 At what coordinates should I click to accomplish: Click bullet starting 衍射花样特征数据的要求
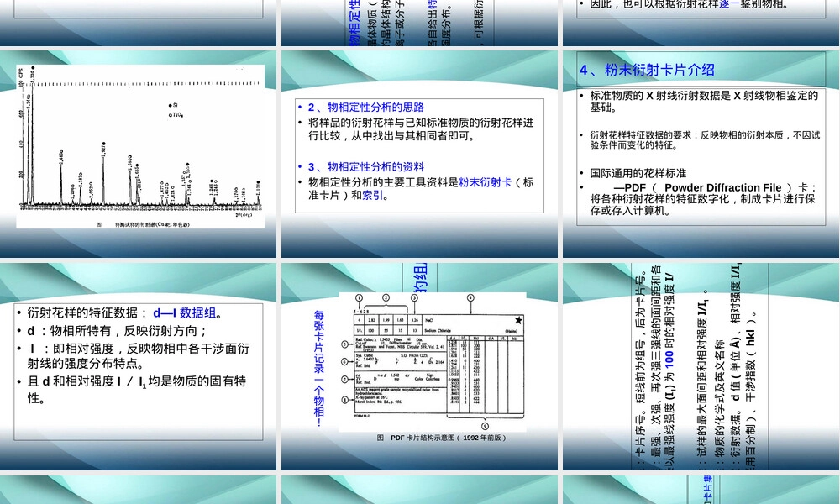click(x=705, y=139)
